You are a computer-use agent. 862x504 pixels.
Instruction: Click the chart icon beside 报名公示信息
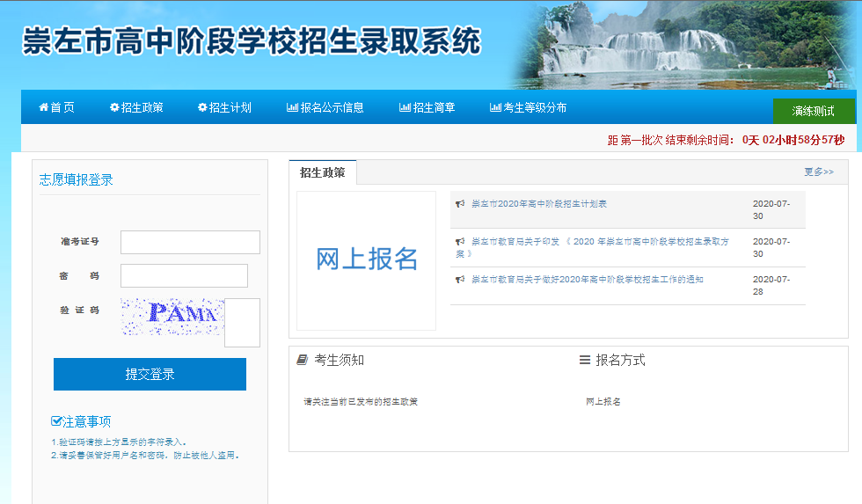pos(292,107)
